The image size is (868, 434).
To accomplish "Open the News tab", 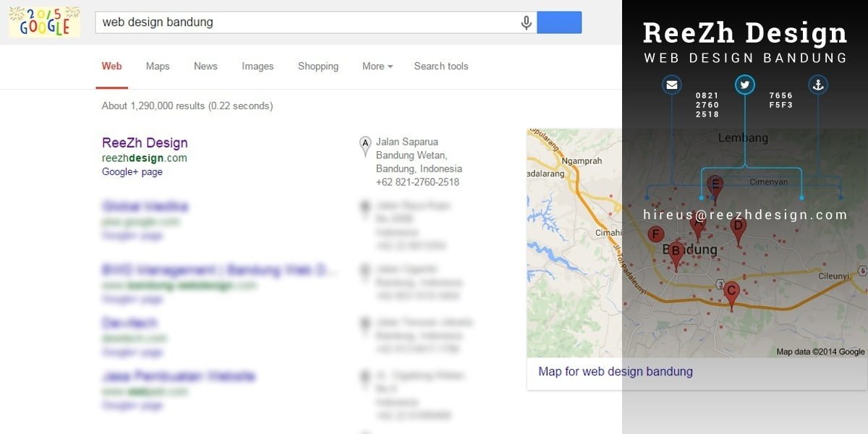I will pos(205,66).
